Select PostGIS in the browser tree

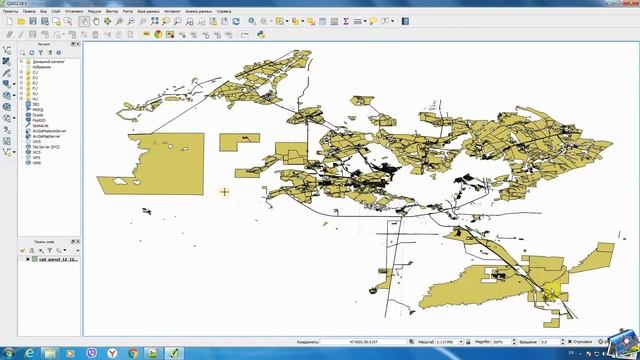coord(39,120)
